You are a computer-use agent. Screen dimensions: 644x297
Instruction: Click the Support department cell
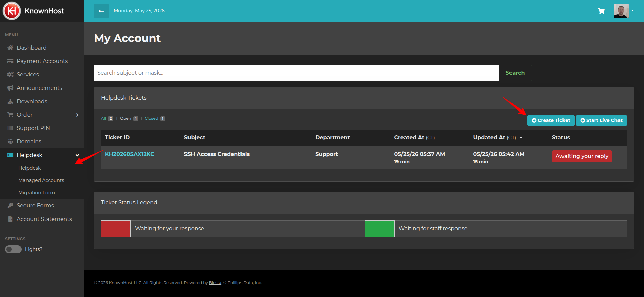click(x=327, y=154)
